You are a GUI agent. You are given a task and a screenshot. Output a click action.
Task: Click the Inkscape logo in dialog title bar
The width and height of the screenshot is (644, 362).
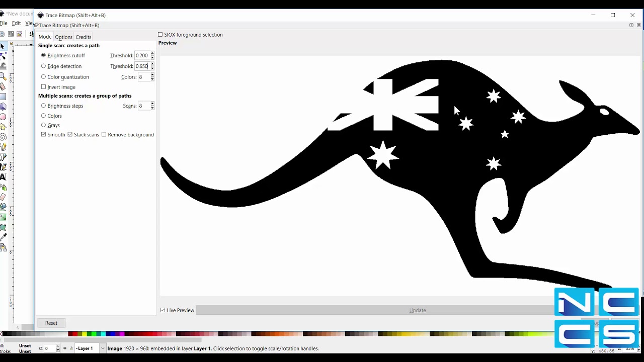tap(41, 15)
